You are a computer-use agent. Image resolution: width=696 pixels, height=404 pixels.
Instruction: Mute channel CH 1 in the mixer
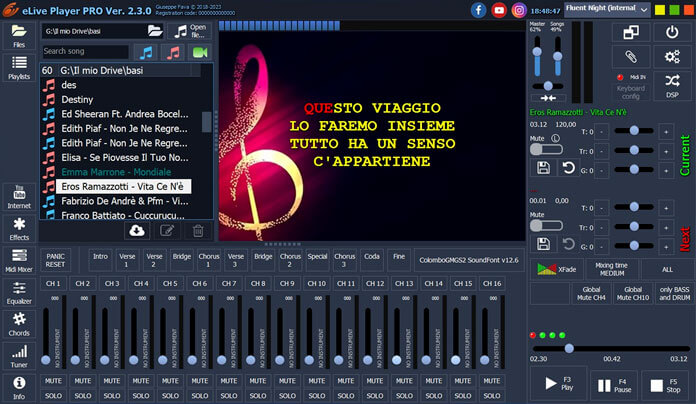pos(54,381)
